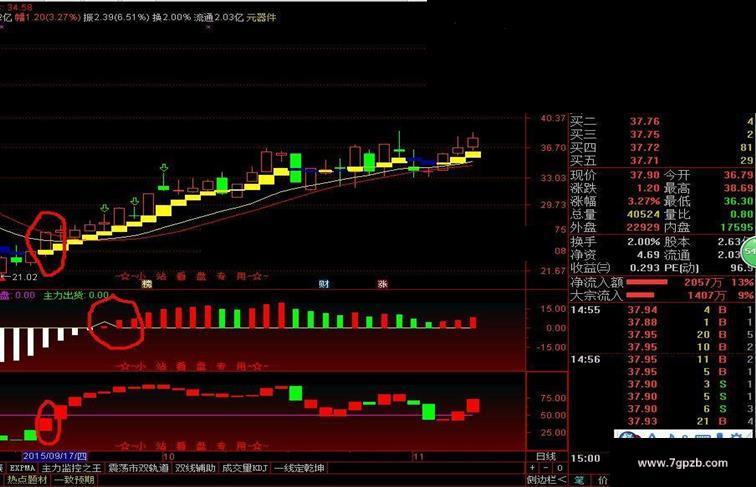Click the 最高 value 38.69

tap(738, 188)
